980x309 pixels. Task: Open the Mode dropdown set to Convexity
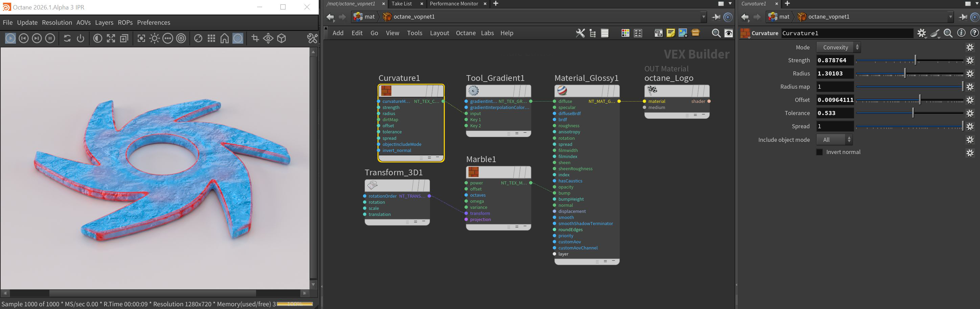click(x=838, y=48)
